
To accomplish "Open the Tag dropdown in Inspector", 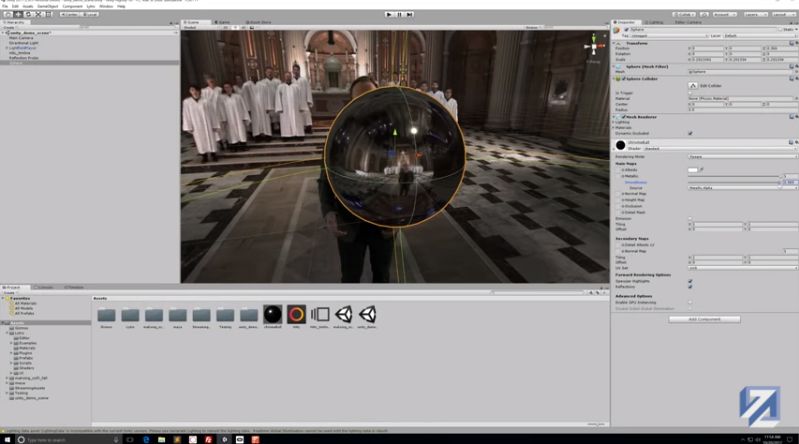I will pos(669,36).
